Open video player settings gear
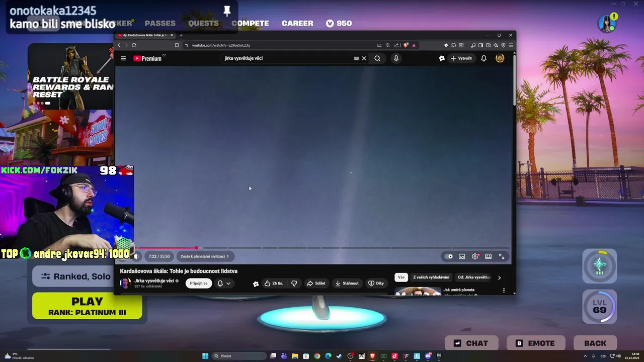Image resolution: width=644 pixels, height=362 pixels. [475, 256]
